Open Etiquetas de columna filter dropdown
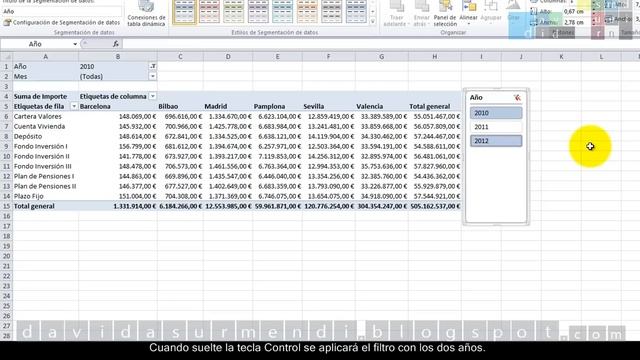Screen dimensions: 640x360 153,96
